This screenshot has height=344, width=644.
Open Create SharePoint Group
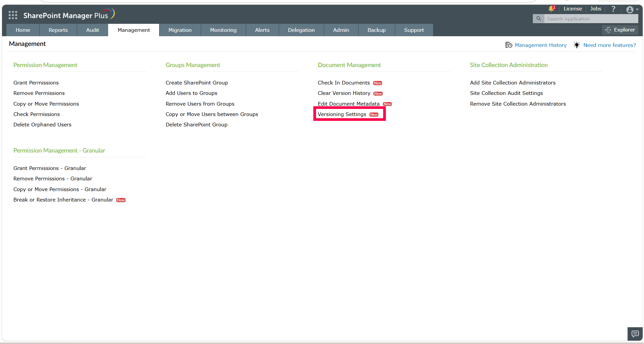196,83
